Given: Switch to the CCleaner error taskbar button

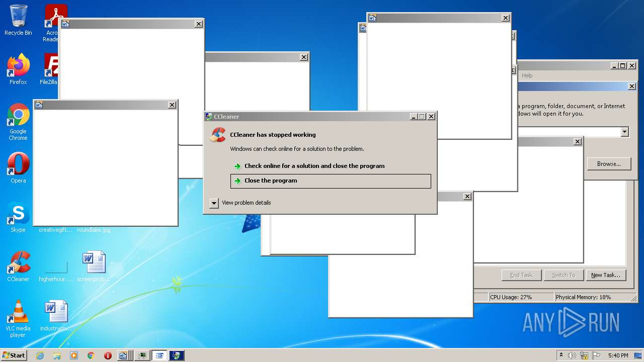Looking at the screenshot, I should (177, 355).
